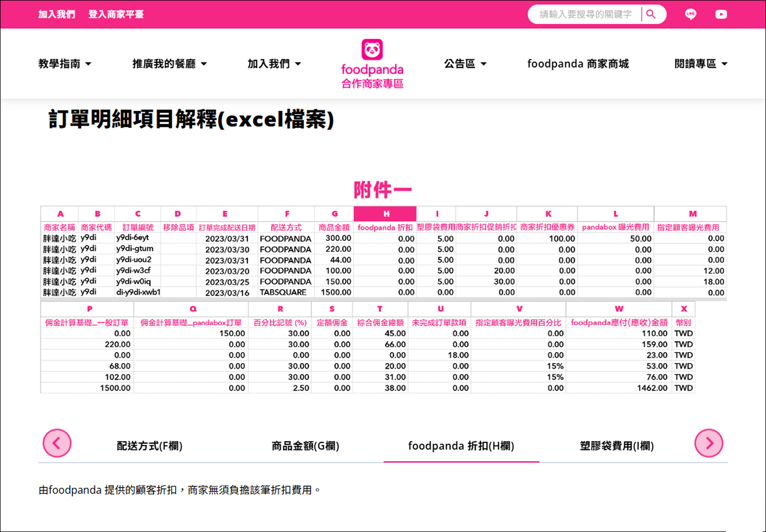The height and width of the screenshot is (532, 766).
Task: Select the foodpanda 折扣(H欄) tab
Action: tap(461, 446)
